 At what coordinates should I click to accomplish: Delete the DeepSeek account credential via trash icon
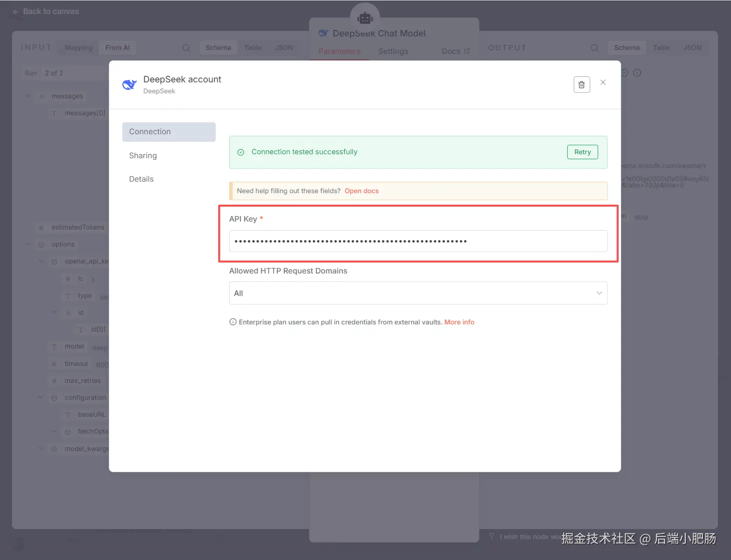[x=582, y=85]
